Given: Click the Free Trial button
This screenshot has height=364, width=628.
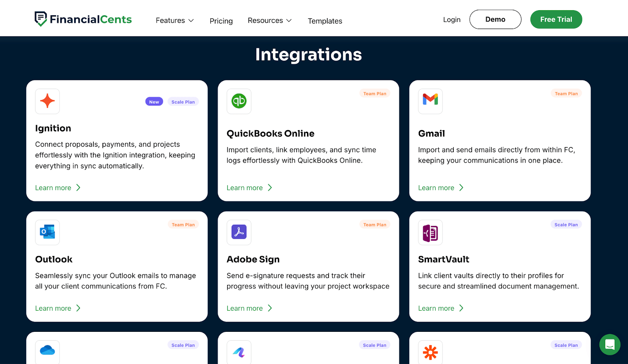Looking at the screenshot, I should tap(556, 19).
